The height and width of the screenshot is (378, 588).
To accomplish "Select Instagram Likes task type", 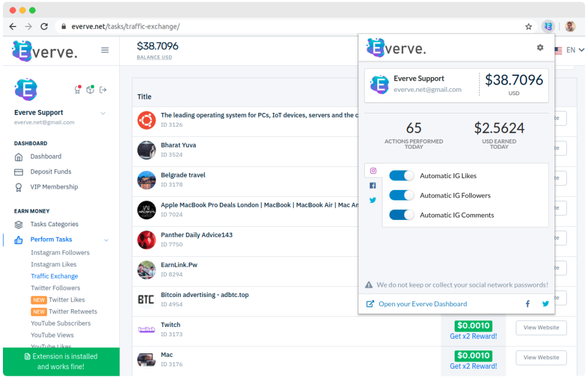I will [x=53, y=265].
